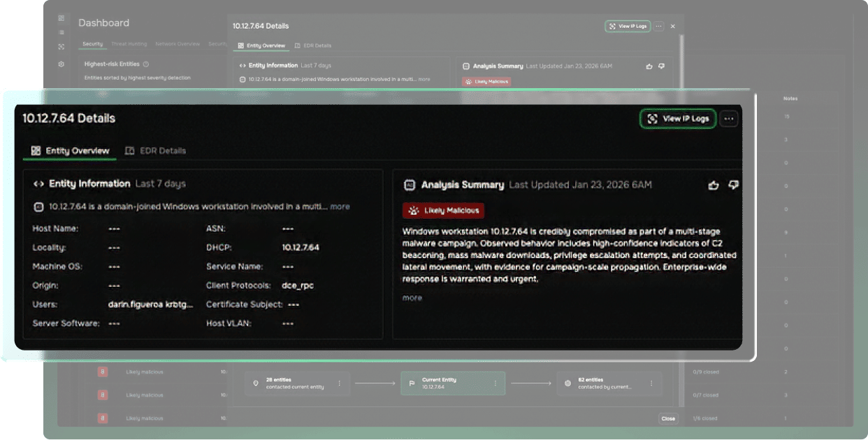Click the globe icon on the '82 entities' card
This screenshot has height=440, width=868.
coord(567,383)
